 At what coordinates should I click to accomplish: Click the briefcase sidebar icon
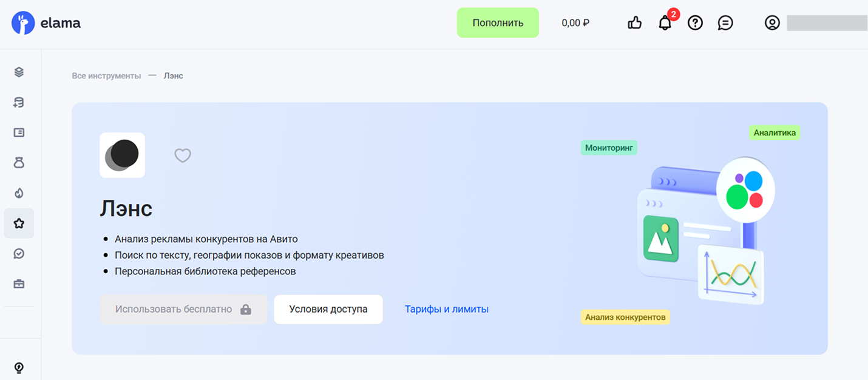pos(19,283)
